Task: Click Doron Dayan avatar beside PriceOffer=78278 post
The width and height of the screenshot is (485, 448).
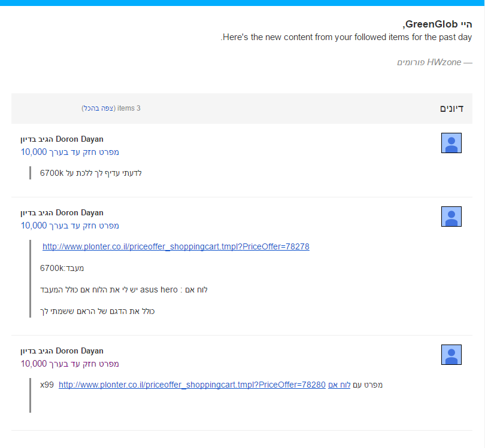Action: [x=451, y=217]
